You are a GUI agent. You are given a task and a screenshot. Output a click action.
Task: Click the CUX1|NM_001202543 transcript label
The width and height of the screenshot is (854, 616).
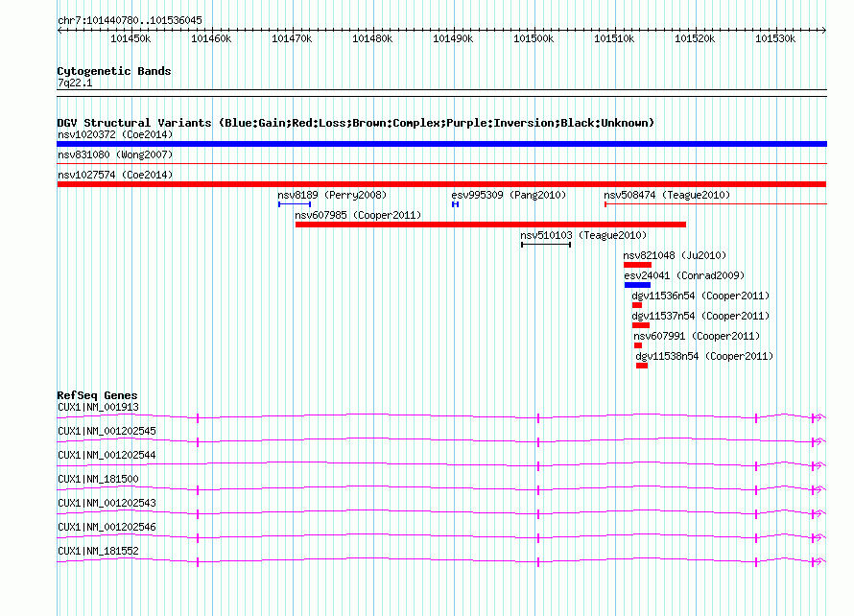pyautogui.click(x=107, y=503)
